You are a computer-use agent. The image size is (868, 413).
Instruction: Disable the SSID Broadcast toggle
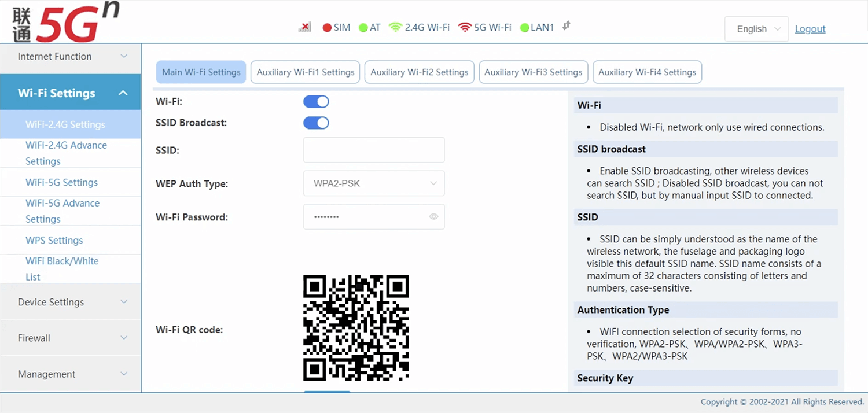[316, 123]
